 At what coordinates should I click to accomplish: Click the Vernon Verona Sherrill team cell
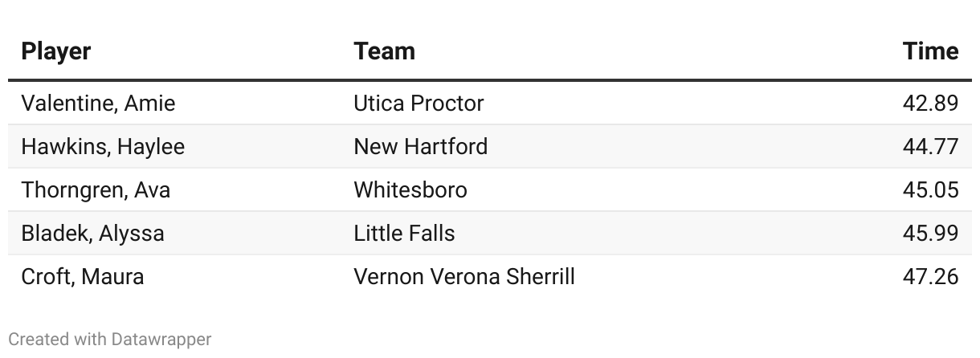pos(464,277)
